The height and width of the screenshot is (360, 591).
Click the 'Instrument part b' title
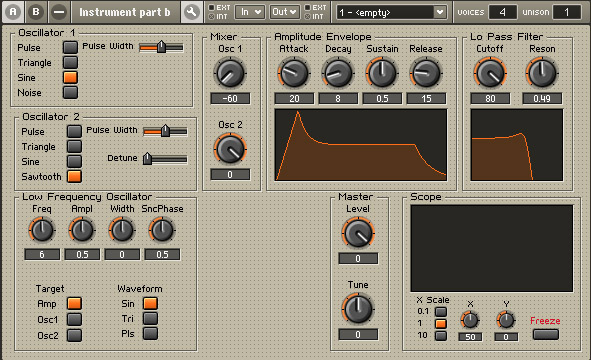[125, 12]
